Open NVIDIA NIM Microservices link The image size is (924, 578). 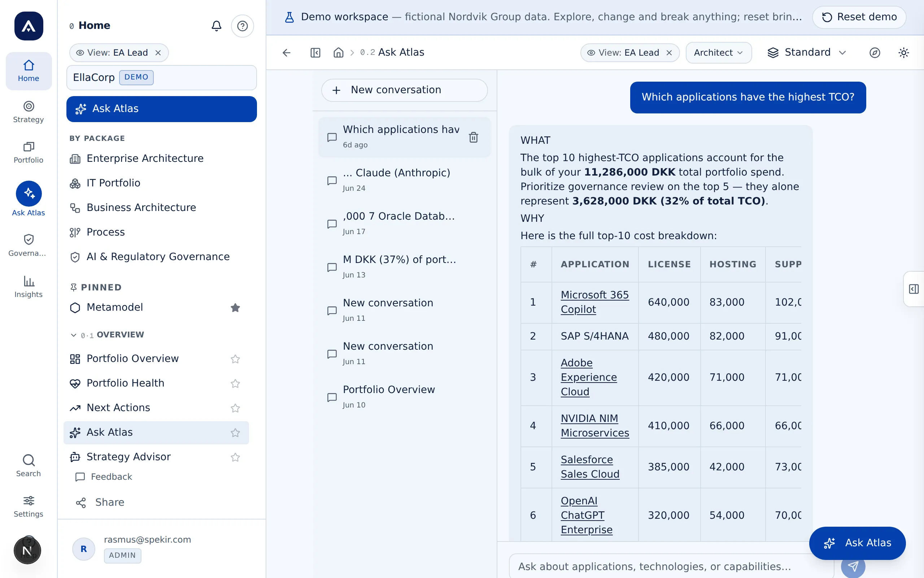coord(594,426)
